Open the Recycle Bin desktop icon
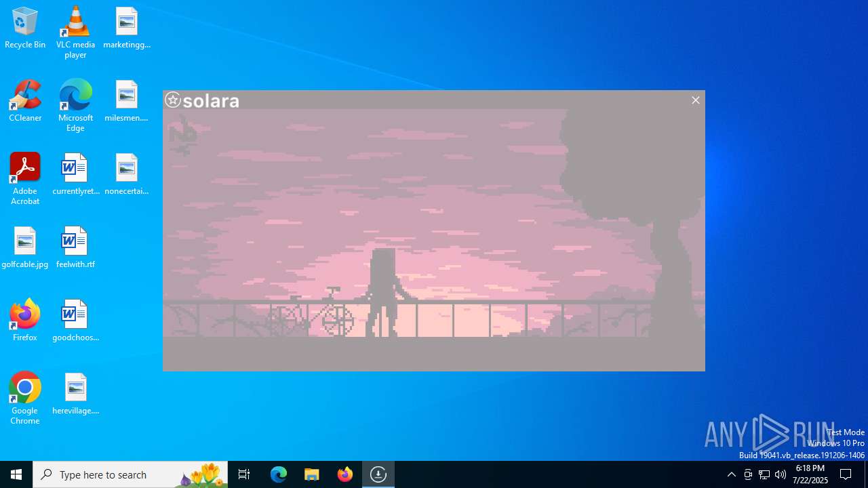Viewport: 868px width, 488px height. pos(25,28)
